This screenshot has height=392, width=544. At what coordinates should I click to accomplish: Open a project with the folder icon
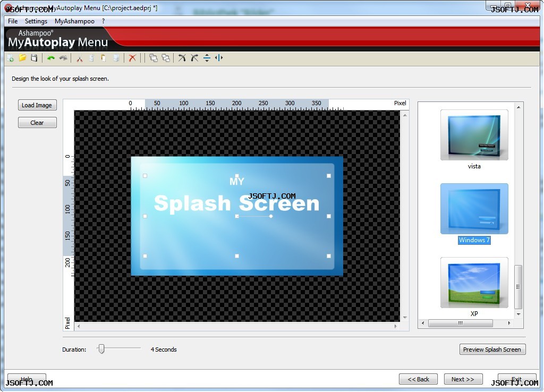click(22, 58)
